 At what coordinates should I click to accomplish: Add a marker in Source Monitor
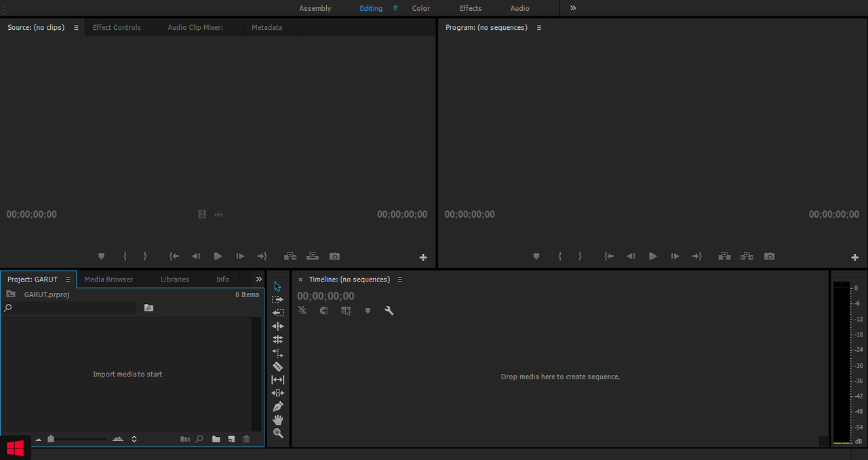click(102, 256)
